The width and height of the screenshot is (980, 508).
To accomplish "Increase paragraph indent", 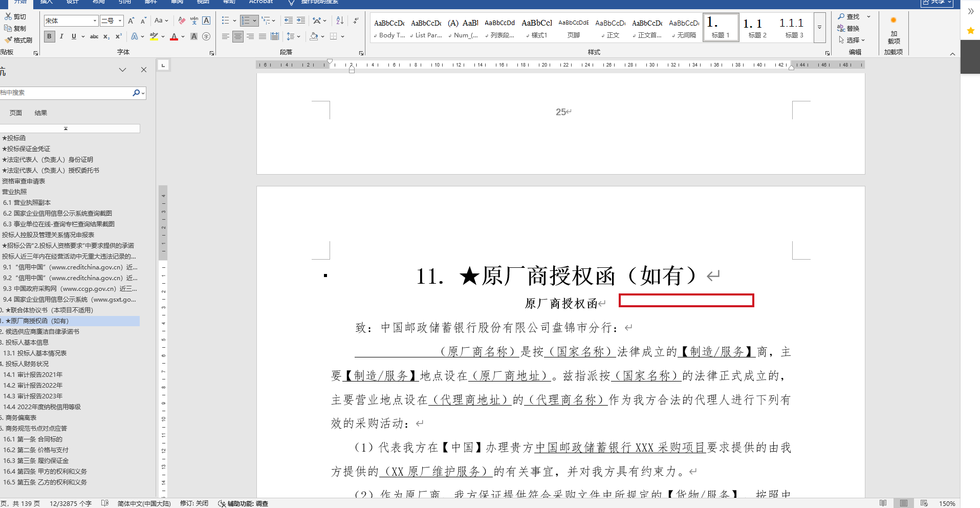I will [x=301, y=20].
